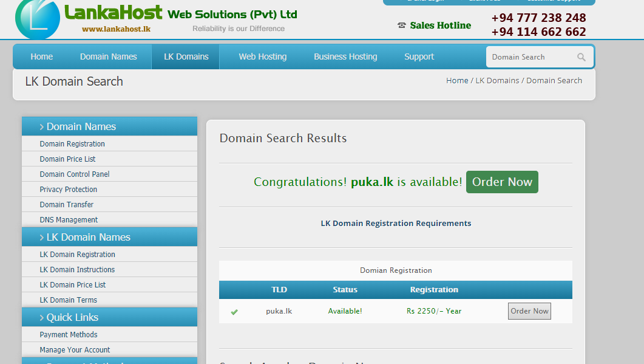Click the www.lankahost.lk website address
Screen dimensions: 644x364
116,29
